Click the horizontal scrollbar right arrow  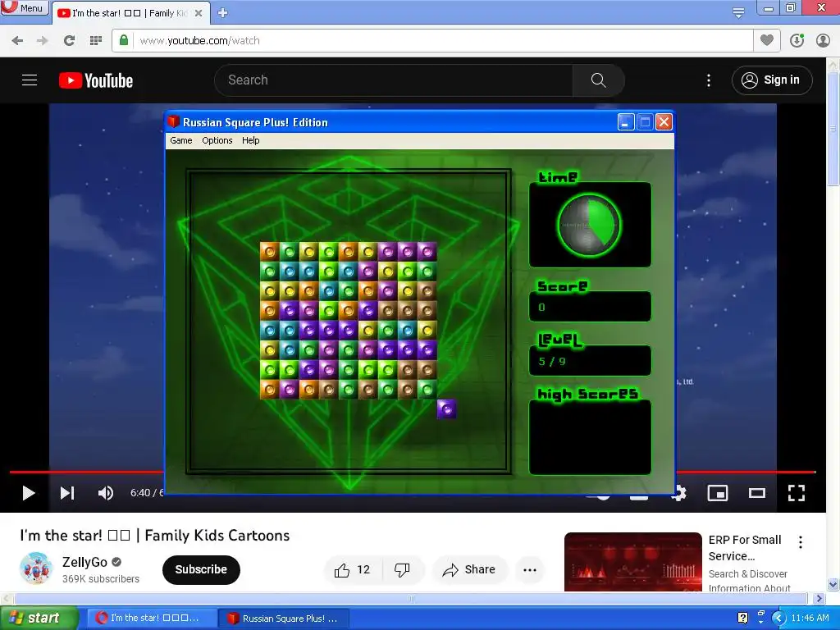click(819, 598)
